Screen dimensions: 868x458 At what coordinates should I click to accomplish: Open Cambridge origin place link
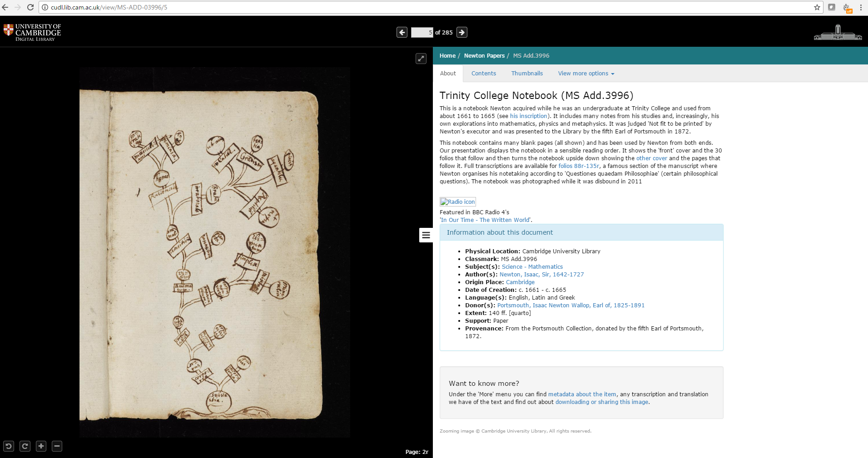520,282
